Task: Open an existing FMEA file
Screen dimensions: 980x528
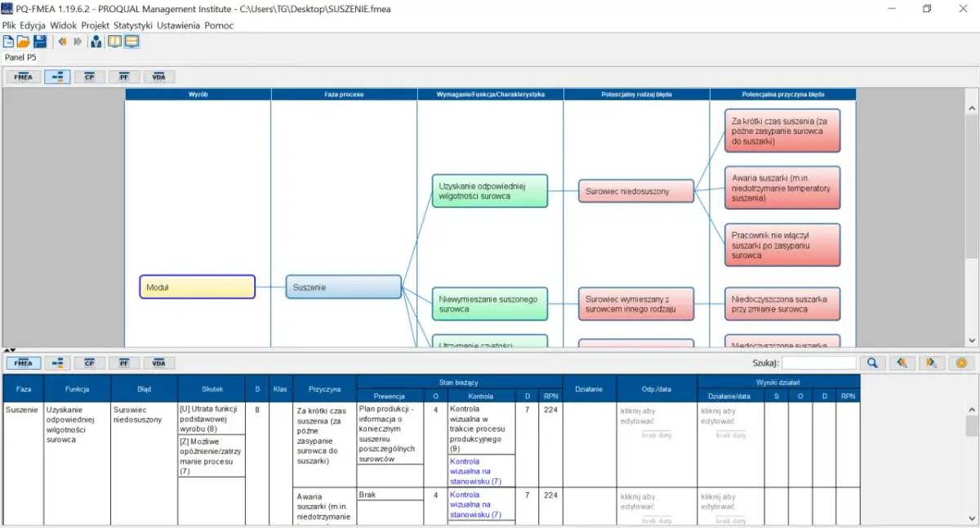Action: click(x=24, y=42)
